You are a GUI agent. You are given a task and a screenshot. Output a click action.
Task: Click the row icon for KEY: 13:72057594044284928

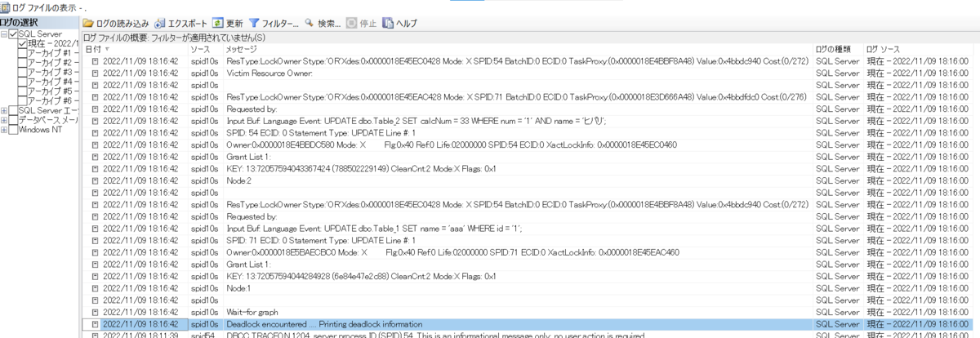click(95, 277)
